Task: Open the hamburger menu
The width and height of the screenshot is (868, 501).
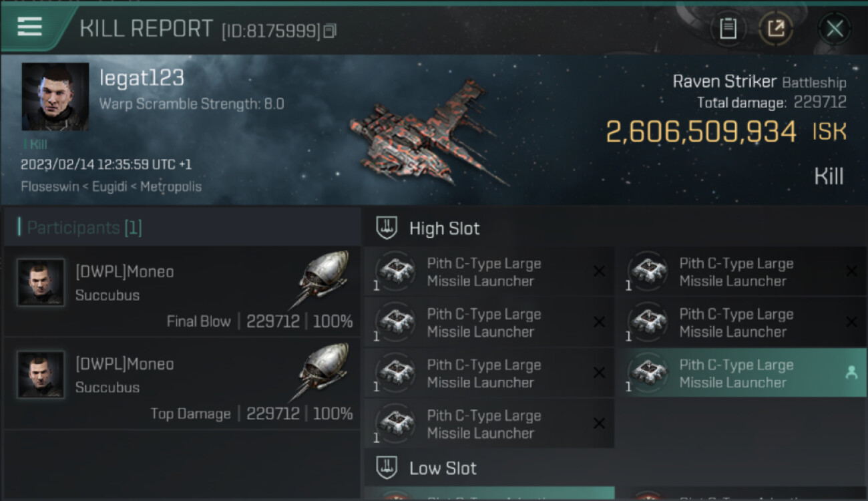Action: pyautogui.click(x=30, y=27)
